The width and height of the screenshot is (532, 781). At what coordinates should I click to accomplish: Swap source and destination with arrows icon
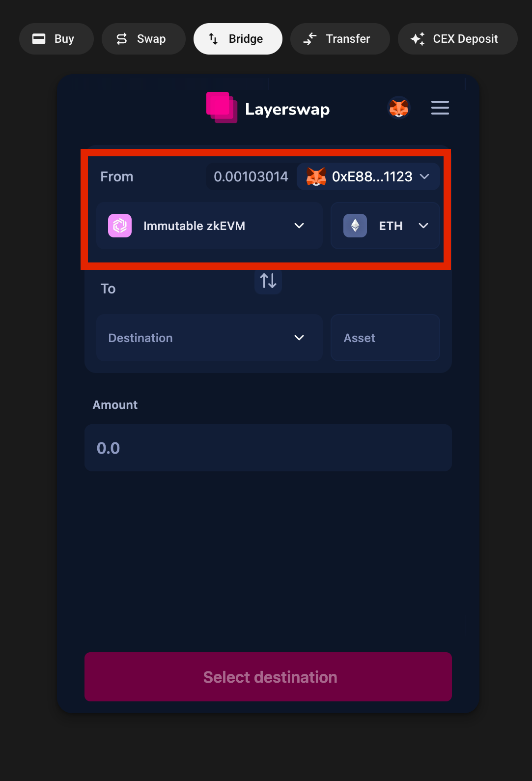(x=268, y=281)
